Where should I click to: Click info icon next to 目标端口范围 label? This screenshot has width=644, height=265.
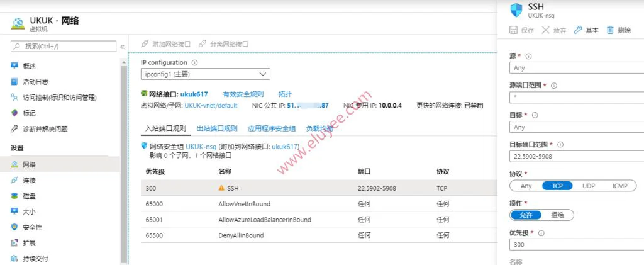pyautogui.click(x=560, y=145)
